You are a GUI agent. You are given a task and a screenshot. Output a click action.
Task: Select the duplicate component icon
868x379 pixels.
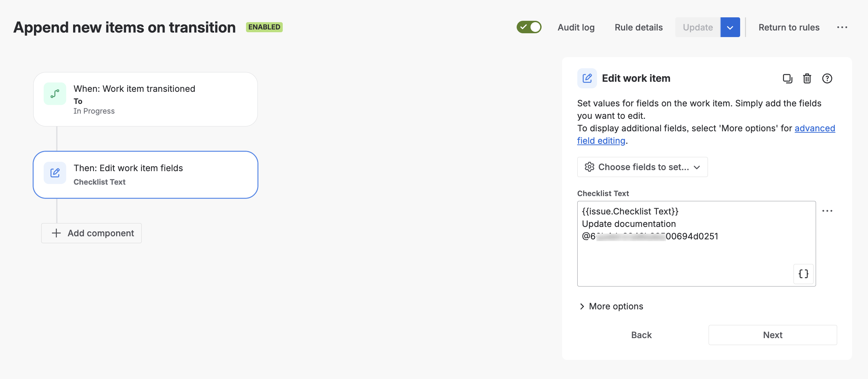pyautogui.click(x=787, y=79)
